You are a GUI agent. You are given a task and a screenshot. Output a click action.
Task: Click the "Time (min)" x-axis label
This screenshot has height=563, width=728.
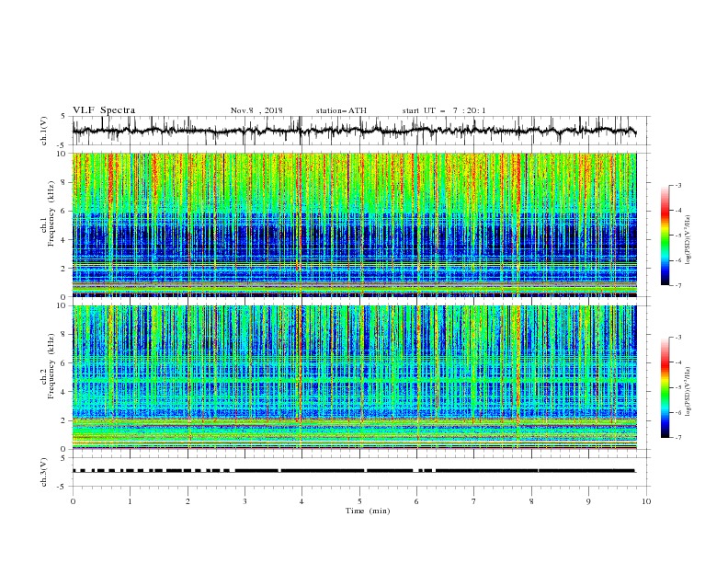(x=368, y=511)
